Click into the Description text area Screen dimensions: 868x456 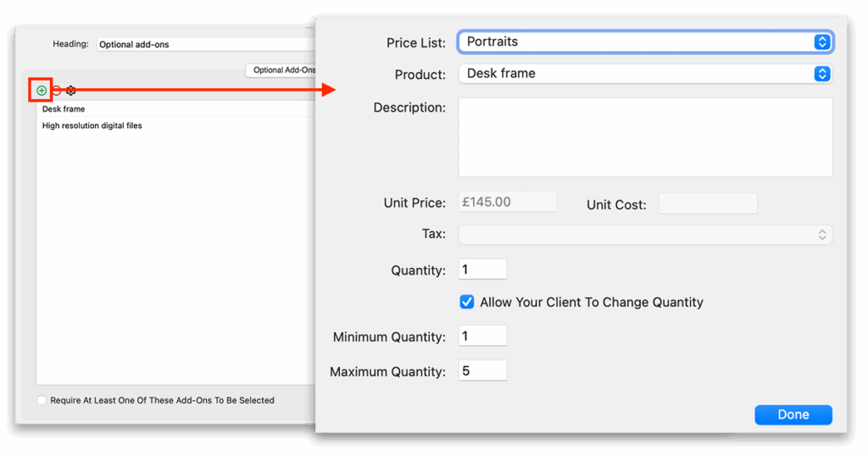click(x=645, y=137)
